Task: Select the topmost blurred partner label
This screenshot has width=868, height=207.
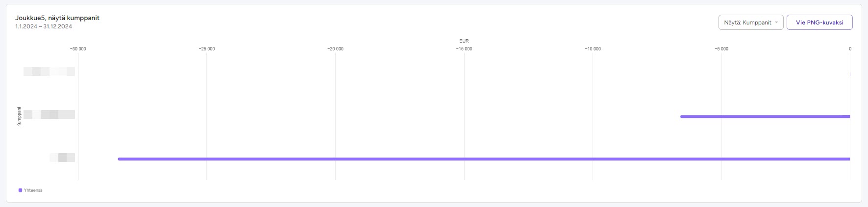Action: pos(49,72)
